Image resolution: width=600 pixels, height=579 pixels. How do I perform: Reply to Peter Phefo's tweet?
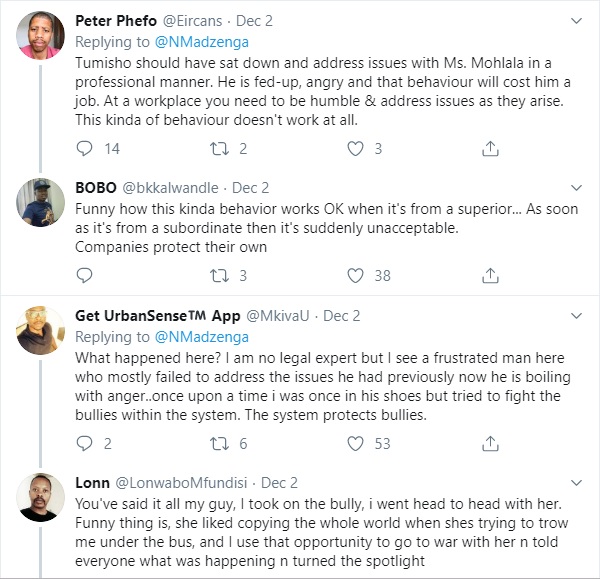click(86, 148)
